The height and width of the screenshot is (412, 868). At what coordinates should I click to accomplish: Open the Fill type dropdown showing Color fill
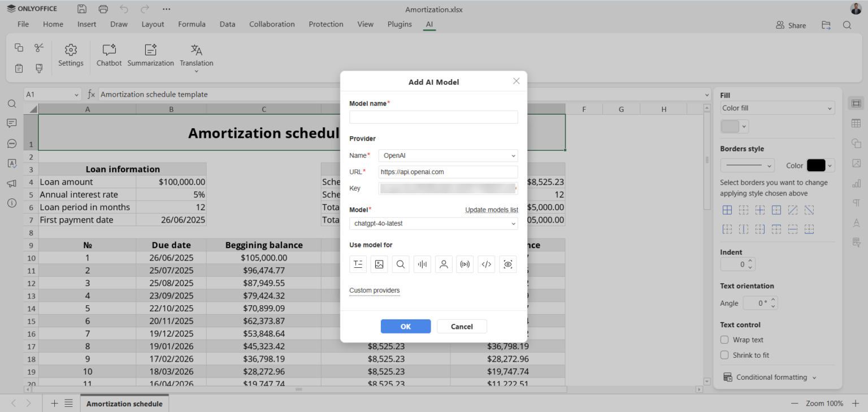(778, 108)
